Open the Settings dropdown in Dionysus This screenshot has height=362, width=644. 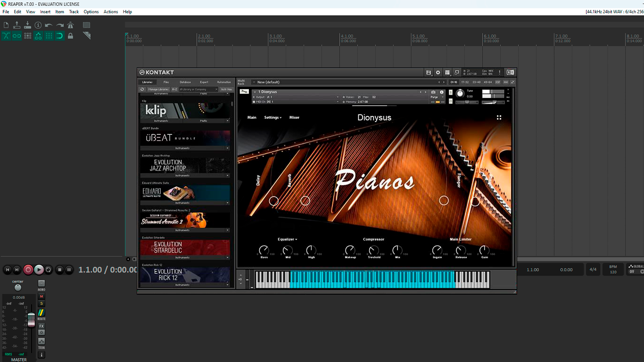pos(272,117)
